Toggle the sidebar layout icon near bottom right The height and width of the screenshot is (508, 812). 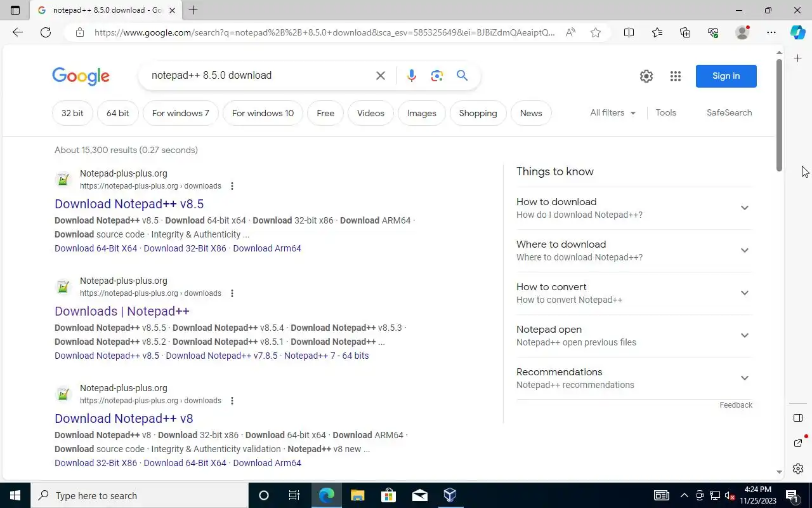798,418
